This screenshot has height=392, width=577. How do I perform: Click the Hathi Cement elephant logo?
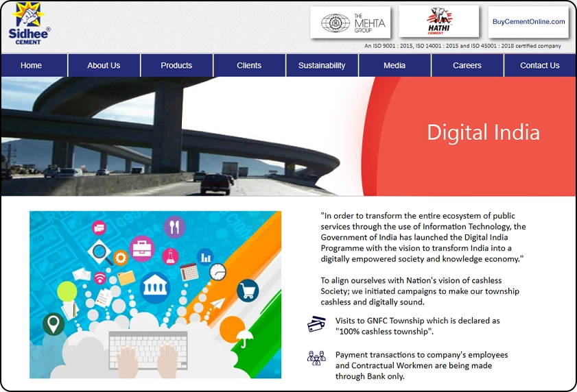pos(439,22)
